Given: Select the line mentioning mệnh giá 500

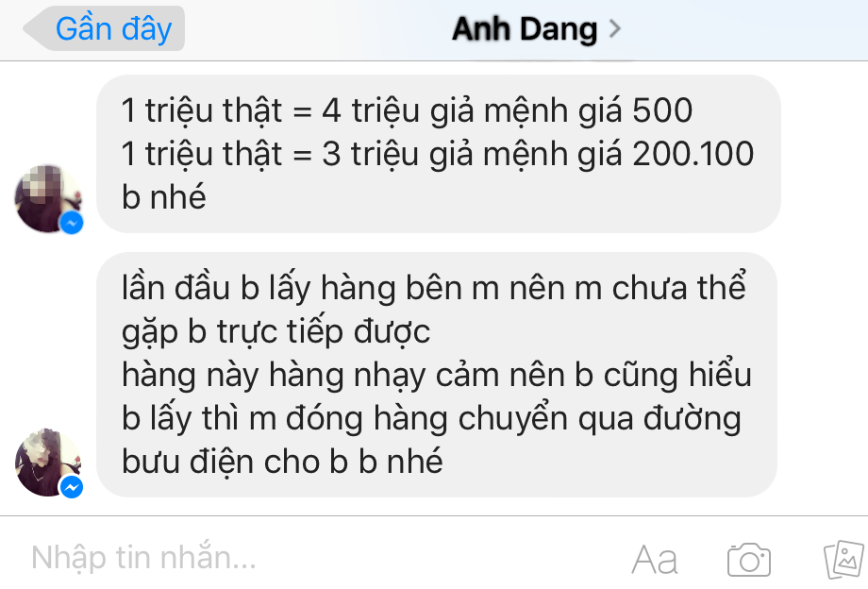Looking at the screenshot, I should tap(407, 110).
